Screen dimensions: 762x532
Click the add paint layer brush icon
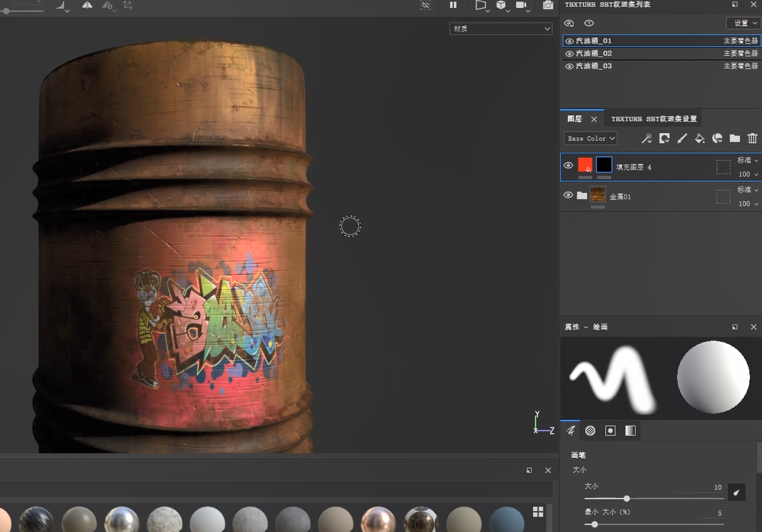click(682, 138)
